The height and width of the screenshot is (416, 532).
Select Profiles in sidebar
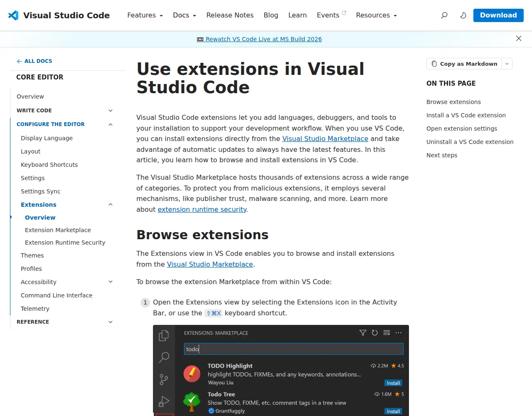tap(31, 269)
